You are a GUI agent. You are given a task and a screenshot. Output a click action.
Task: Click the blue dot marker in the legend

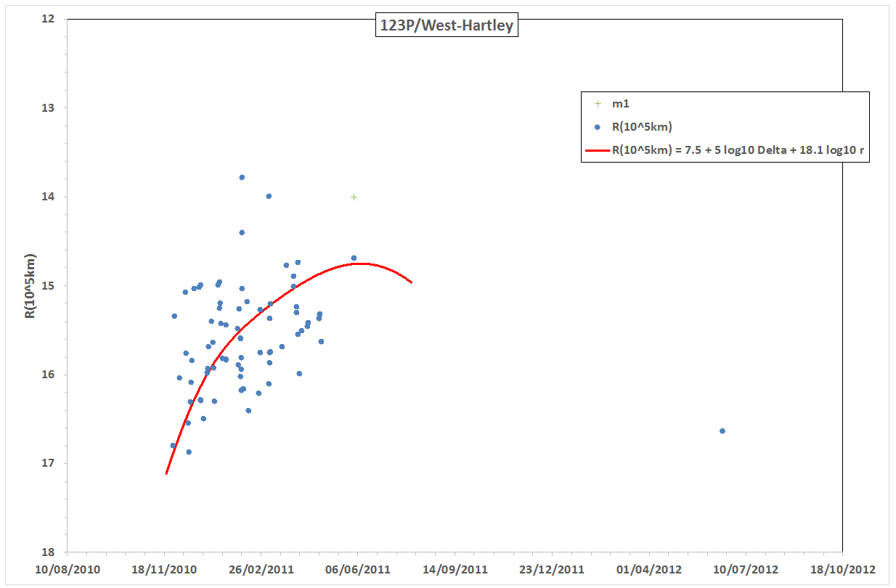tap(598, 127)
